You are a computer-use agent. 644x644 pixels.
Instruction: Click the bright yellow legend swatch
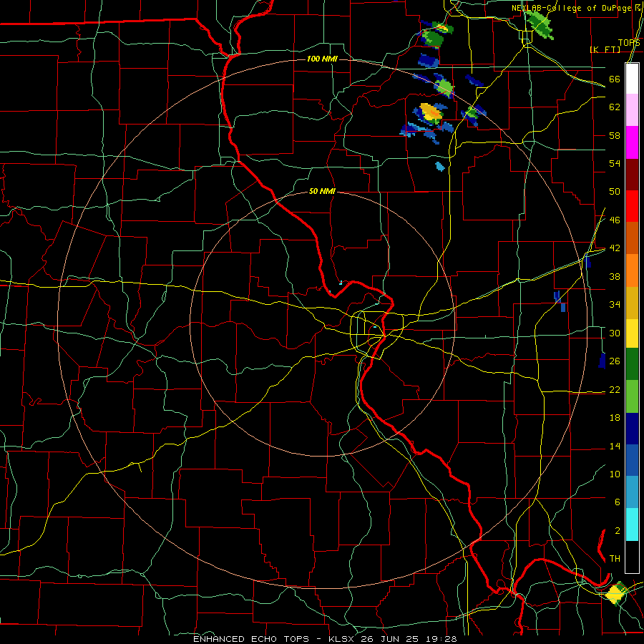(x=632, y=333)
